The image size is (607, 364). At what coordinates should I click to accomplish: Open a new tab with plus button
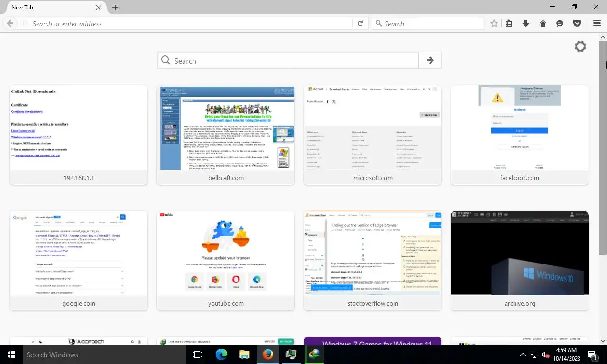(115, 8)
